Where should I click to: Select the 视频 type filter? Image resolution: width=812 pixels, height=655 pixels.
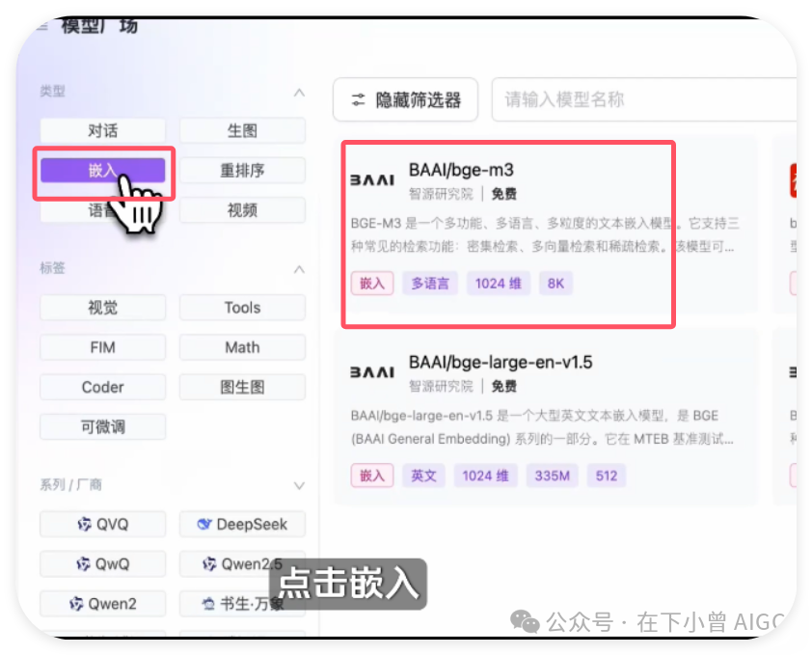242,210
